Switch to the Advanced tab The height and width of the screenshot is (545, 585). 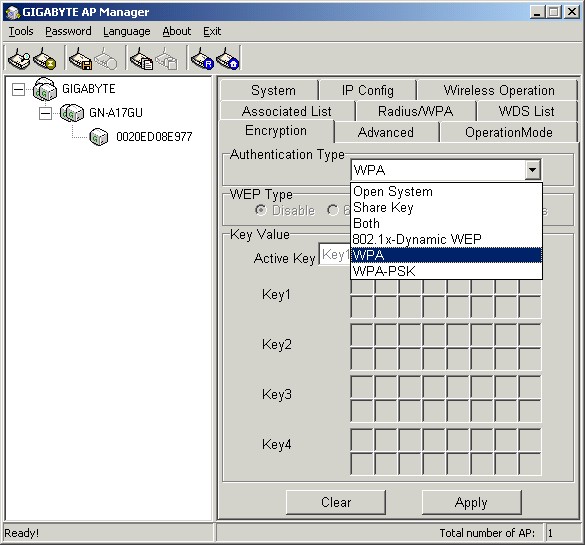pos(386,132)
